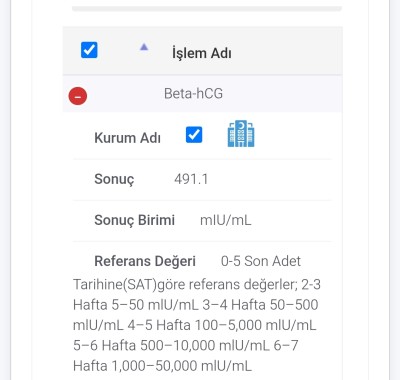This screenshot has height=380, width=400.
Task: Select the mIU/mL unit value
Action: pos(226,220)
